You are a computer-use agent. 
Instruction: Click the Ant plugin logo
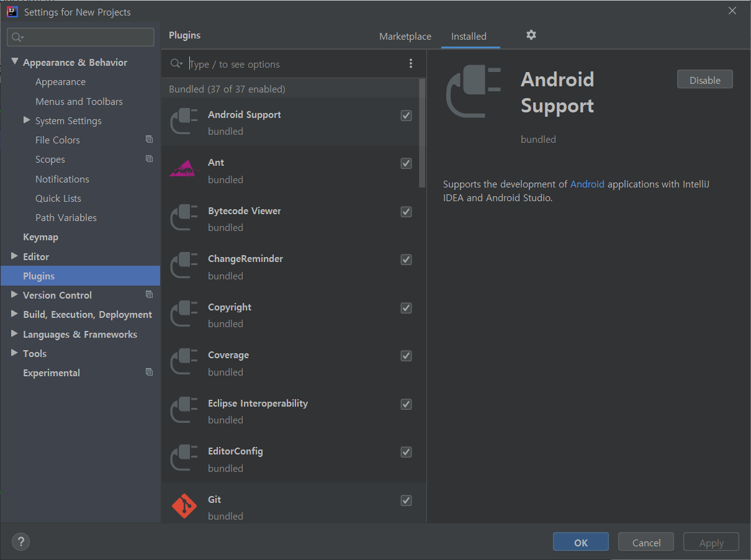pyautogui.click(x=184, y=169)
